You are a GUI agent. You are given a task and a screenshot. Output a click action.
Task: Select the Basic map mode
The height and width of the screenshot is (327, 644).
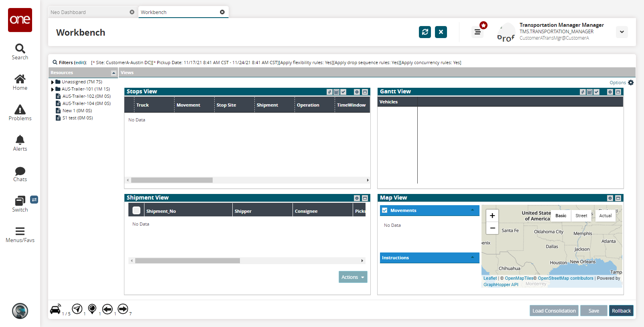(x=561, y=216)
